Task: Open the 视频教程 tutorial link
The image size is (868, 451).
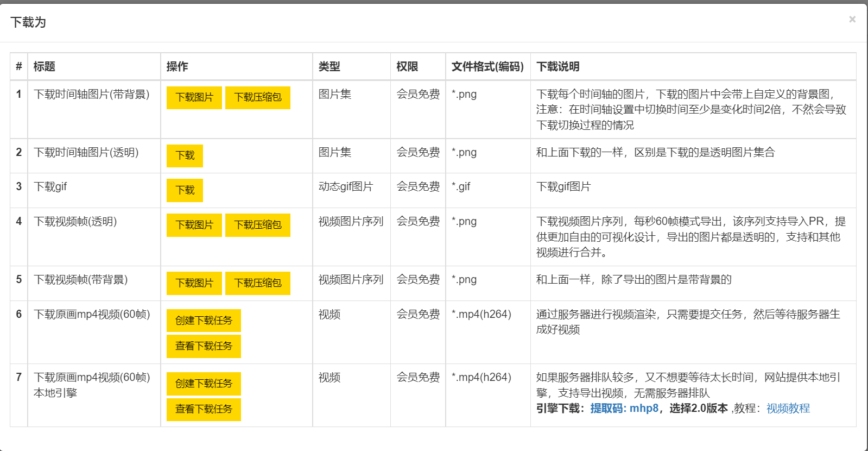Action: pyautogui.click(x=788, y=409)
